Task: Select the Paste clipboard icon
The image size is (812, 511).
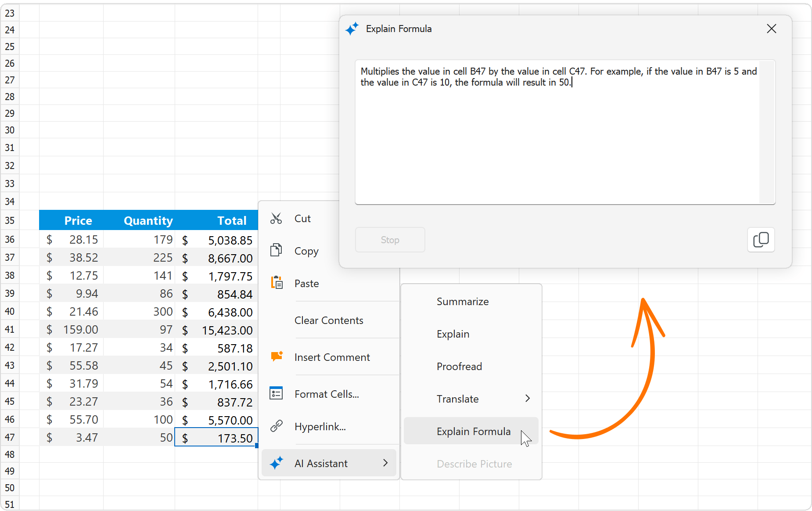Action: (x=276, y=282)
